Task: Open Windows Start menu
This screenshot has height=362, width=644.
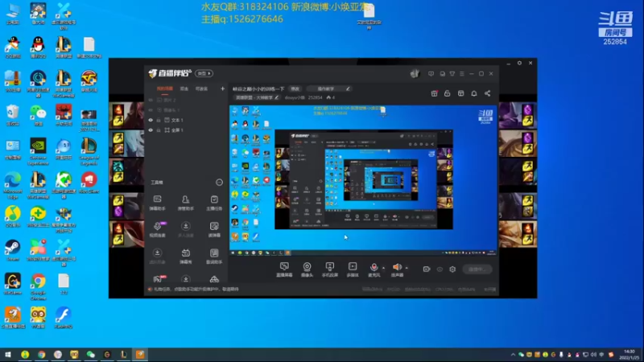Action: 8,355
